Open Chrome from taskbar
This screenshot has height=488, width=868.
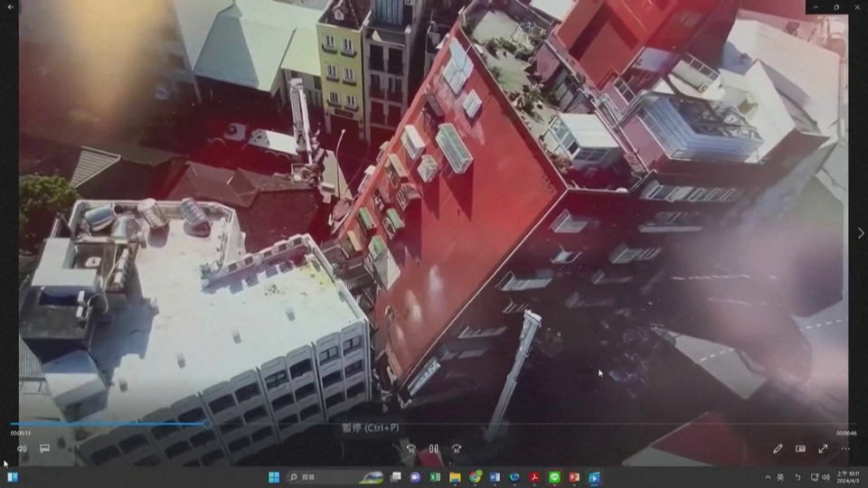click(475, 477)
